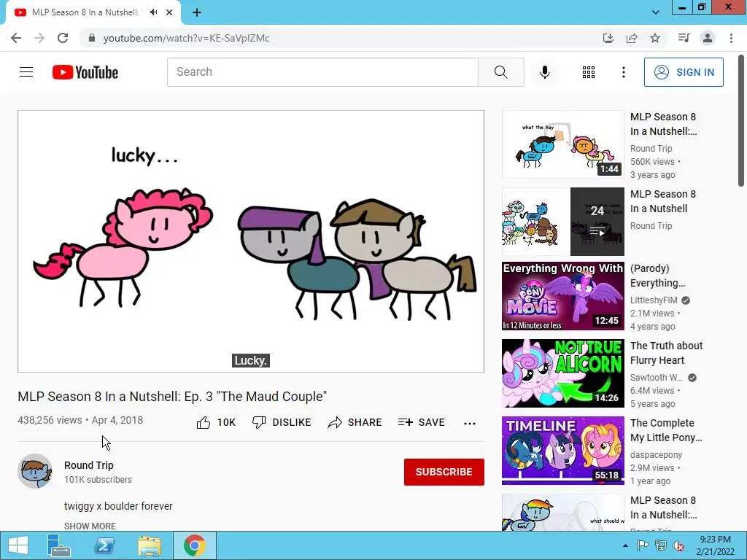Open the 1:44 'what the hay' video thumbnail
747x560 pixels.
tap(562, 144)
